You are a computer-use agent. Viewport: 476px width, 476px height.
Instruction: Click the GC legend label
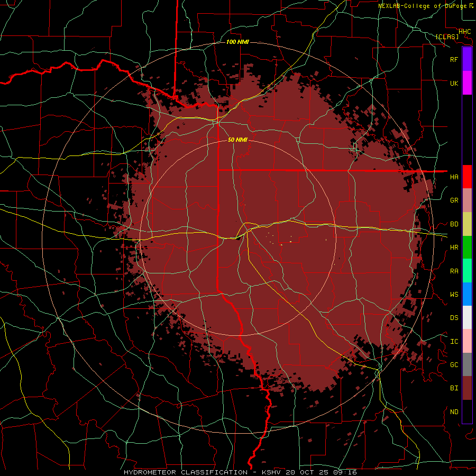(x=454, y=365)
